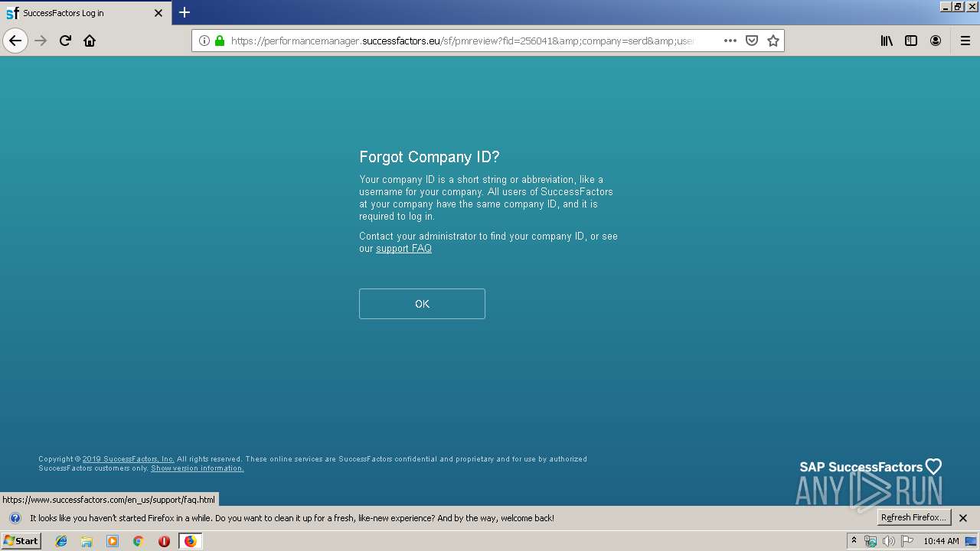Click the Forgot Company ID? heading
Image resolution: width=980 pixels, height=551 pixels.
(x=430, y=157)
